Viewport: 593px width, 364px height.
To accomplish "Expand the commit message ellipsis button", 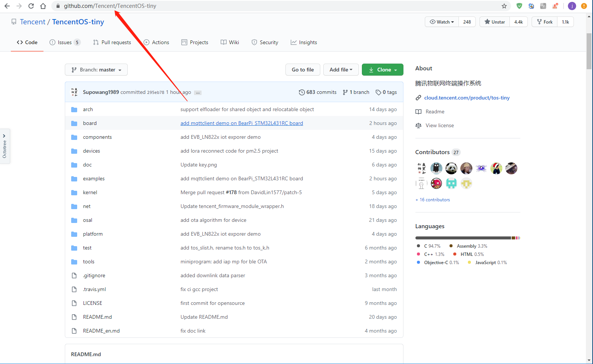I will pyautogui.click(x=198, y=92).
